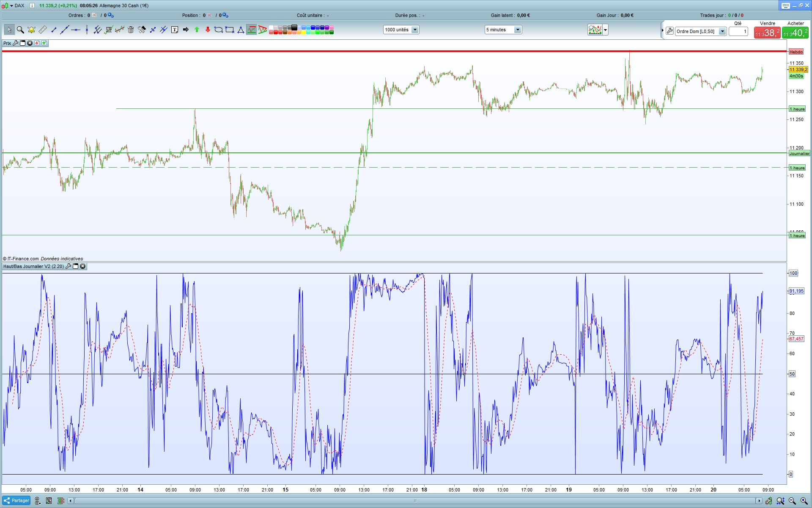
Task: Open the 5 minutes timeframe dropdown
Action: click(x=517, y=30)
